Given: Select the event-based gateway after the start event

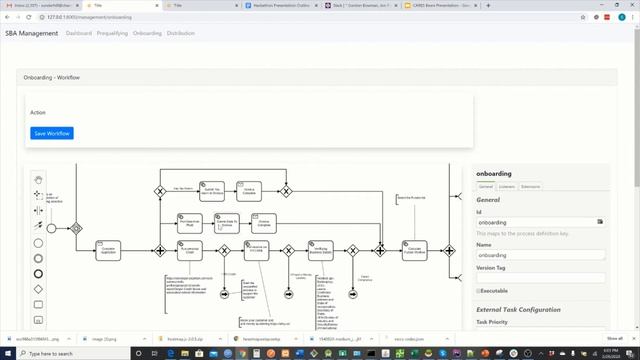Looking at the screenshot, I should (76, 228).
